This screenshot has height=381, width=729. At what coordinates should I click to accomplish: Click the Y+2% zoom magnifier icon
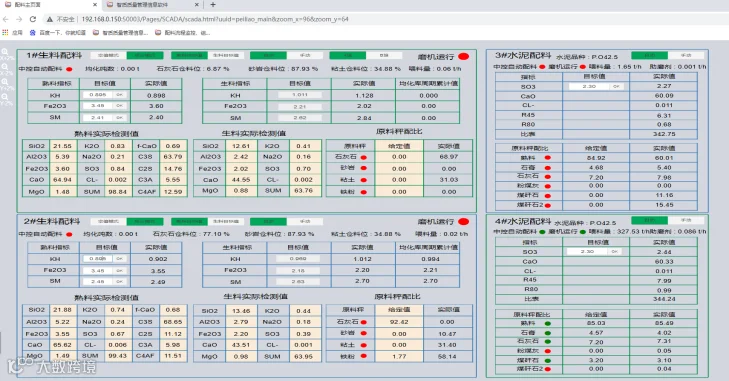[5, 82]
